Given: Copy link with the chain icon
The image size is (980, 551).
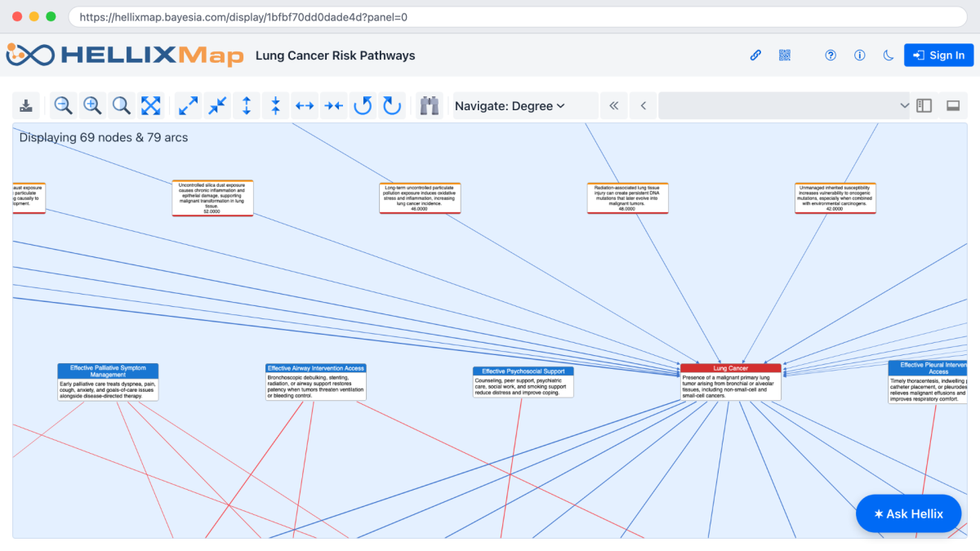Looking at the screenshot, I should coord(755,56).
